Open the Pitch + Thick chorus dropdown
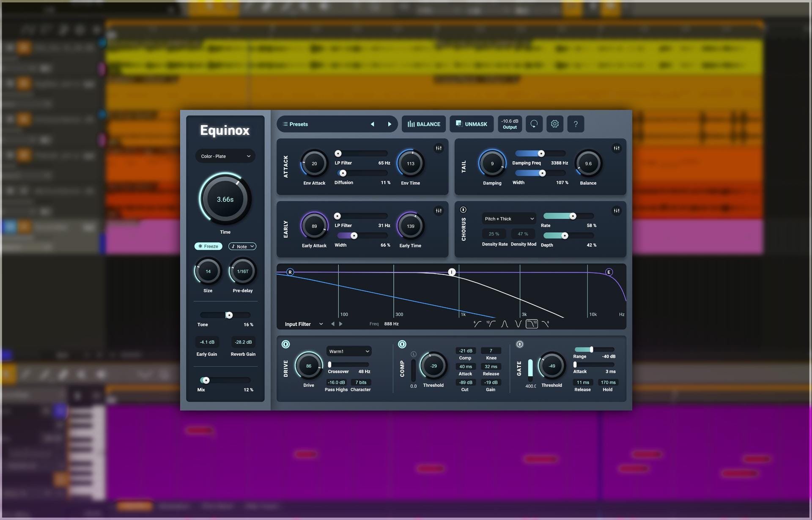 pos(509,219)
